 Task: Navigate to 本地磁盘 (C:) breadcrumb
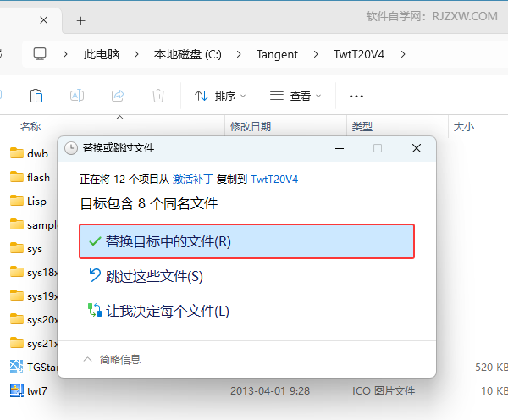click(188, 54)
